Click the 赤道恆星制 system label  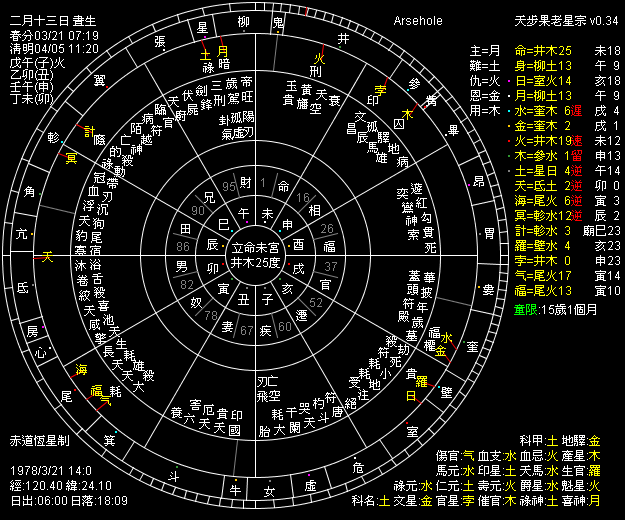[39, 440]
